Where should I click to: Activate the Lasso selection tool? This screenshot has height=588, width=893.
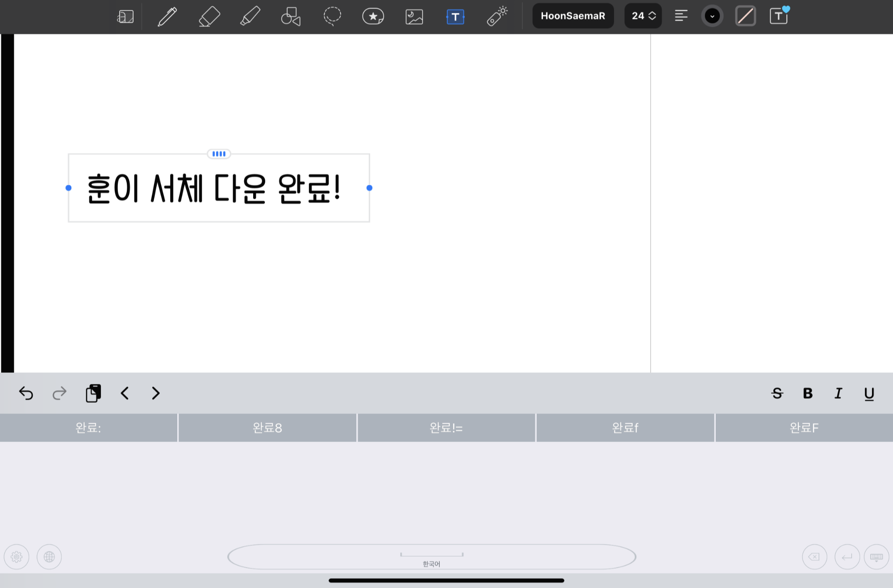pyautogui.click(x=332, y=17)
